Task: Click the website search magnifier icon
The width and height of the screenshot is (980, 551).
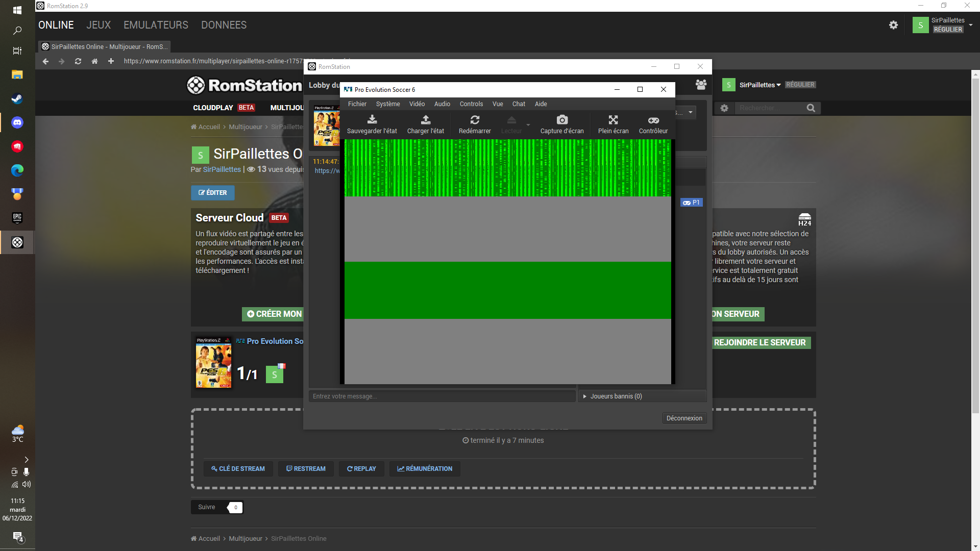Action: tap(811, 108)
